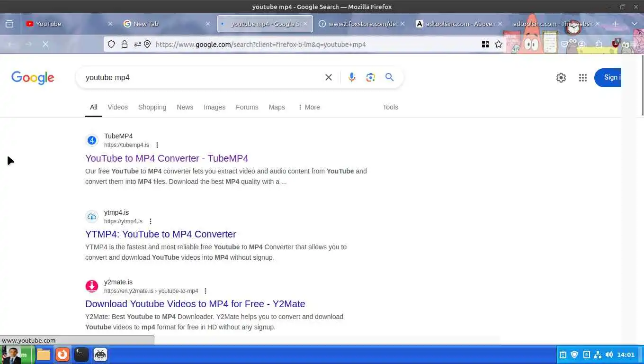Viewport: 644px width, 364px height.
Task: Launch the Files folder from taskbar
Action: (44, 355)
